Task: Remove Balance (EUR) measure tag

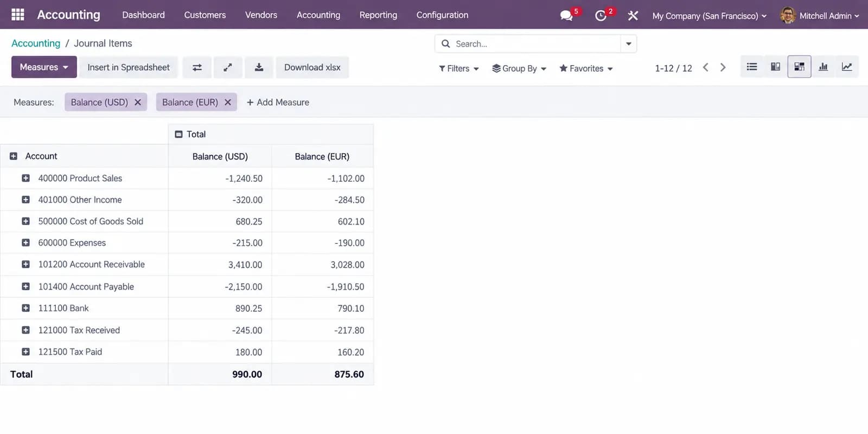Action: pyautogui.click(x=228, y=102)
